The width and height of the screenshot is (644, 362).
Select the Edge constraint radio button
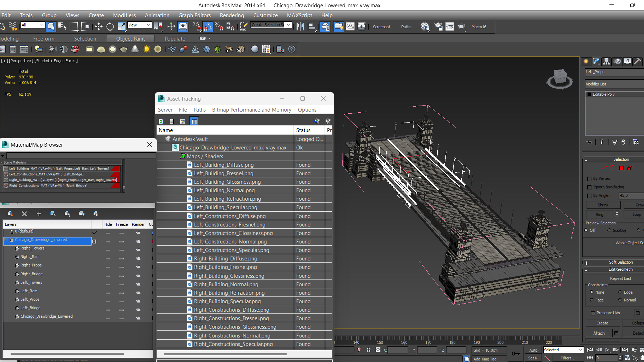[x=620, y=292]
